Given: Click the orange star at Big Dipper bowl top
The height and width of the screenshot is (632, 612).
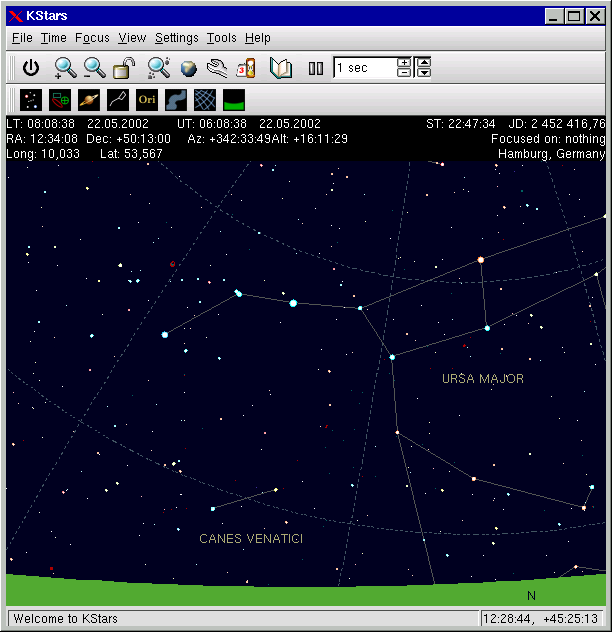Looking at the screenshot, I should (x=481, y=260).
